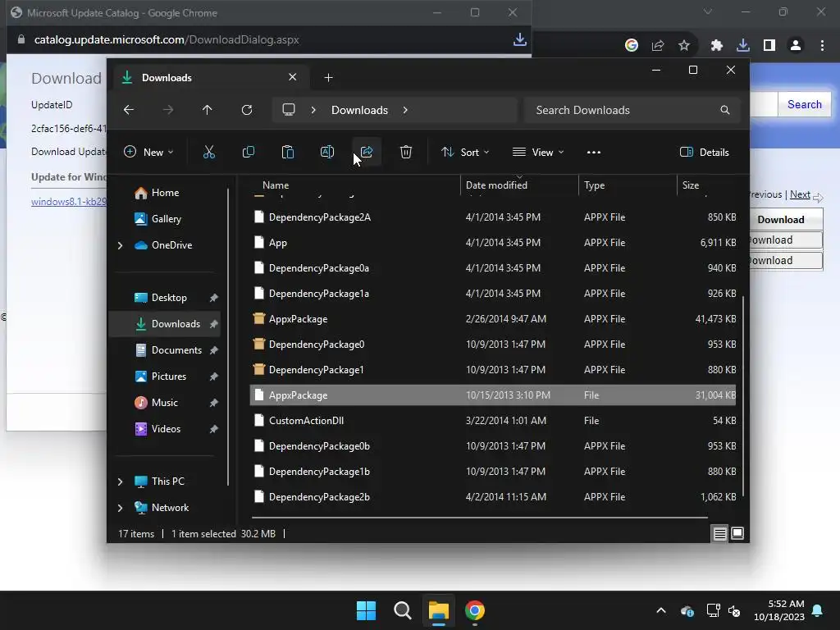Click the Copy icon in Explorer toolbar
This screenshot has height=630, width=840.
(x=248, y=152)
